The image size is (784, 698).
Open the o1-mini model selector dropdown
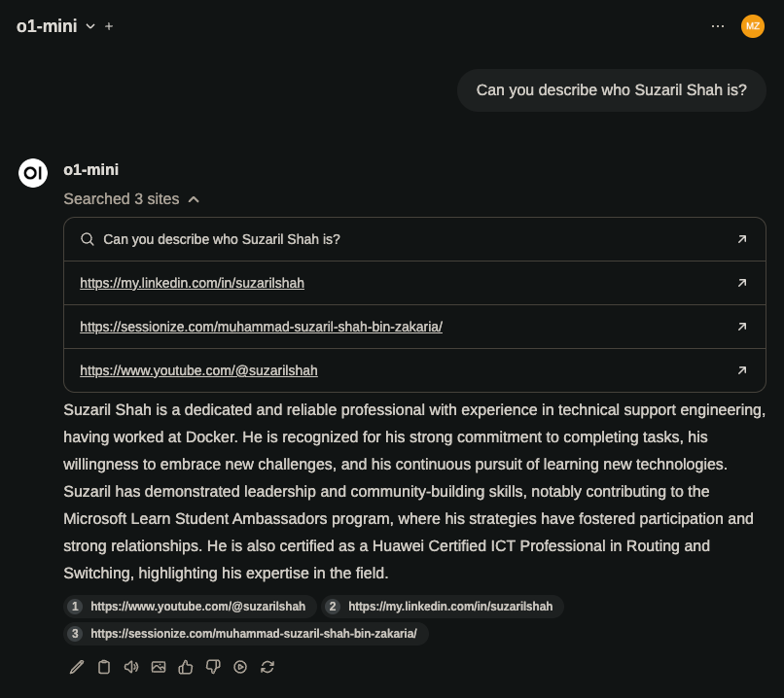tap(56, 26)
